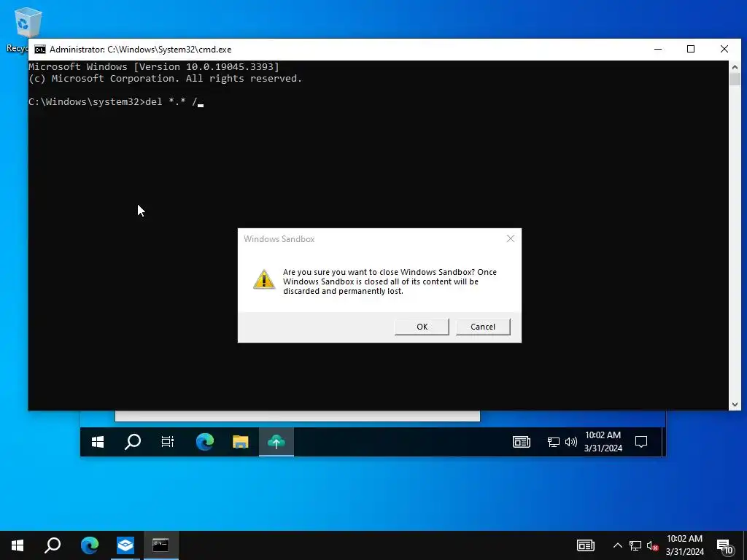Image resolution: width=747 pixels, height=560 pixels.
Task: Maximize the Administrator cmd.exe window
Action: [691, 49]
